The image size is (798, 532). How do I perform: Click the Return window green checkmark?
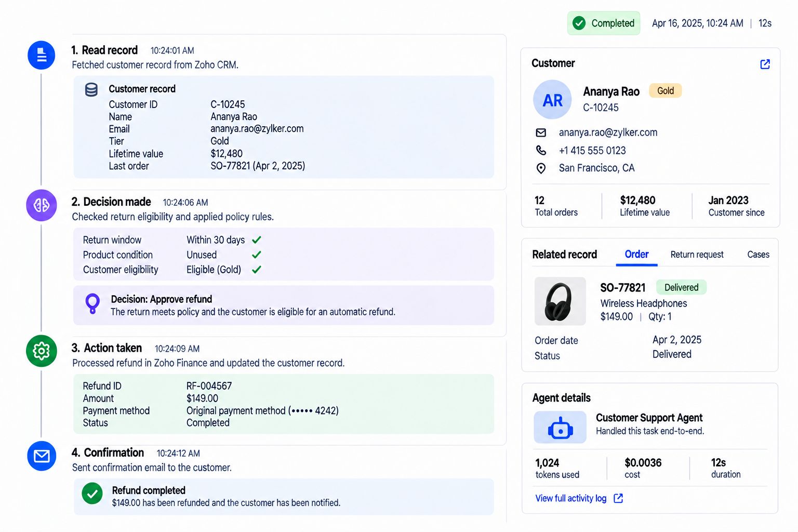pyautogui.click(x=257, y=240)
